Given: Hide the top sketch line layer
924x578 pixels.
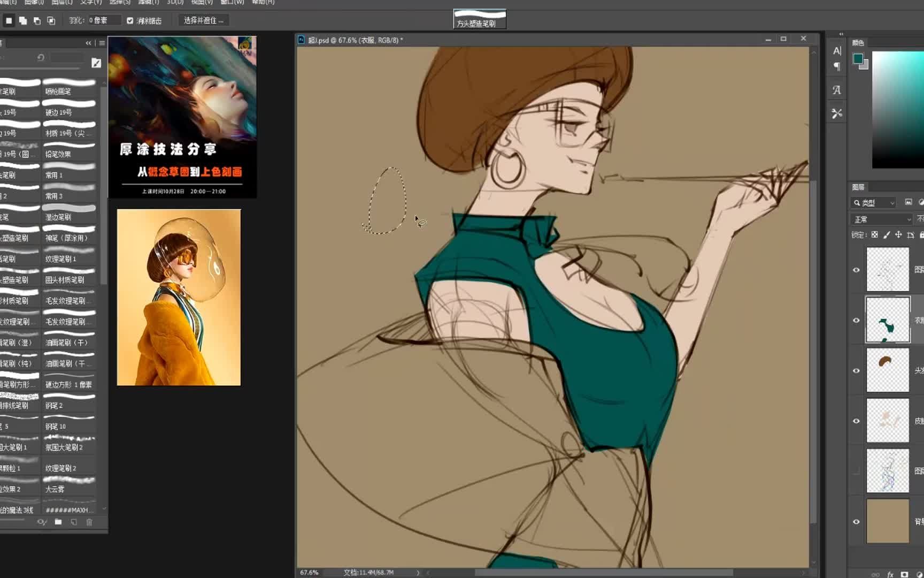Looking at the screenshot, I should pyautogui.click(x=856, y=270).
